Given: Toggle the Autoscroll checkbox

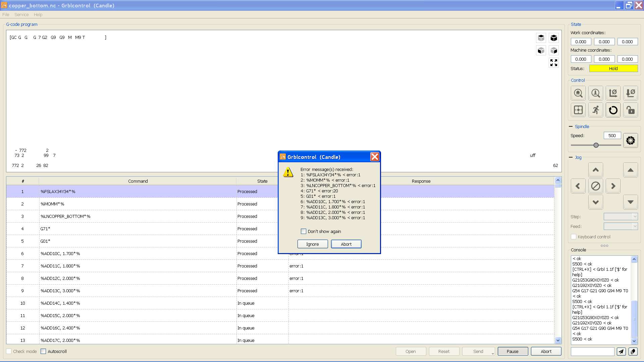Looking at the screenshot, I should click(43, 351).
